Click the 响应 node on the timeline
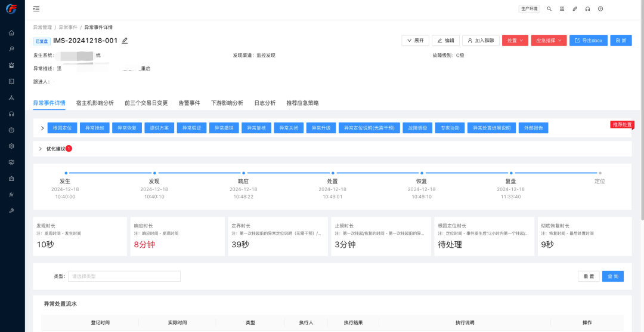 coord(243,173)
